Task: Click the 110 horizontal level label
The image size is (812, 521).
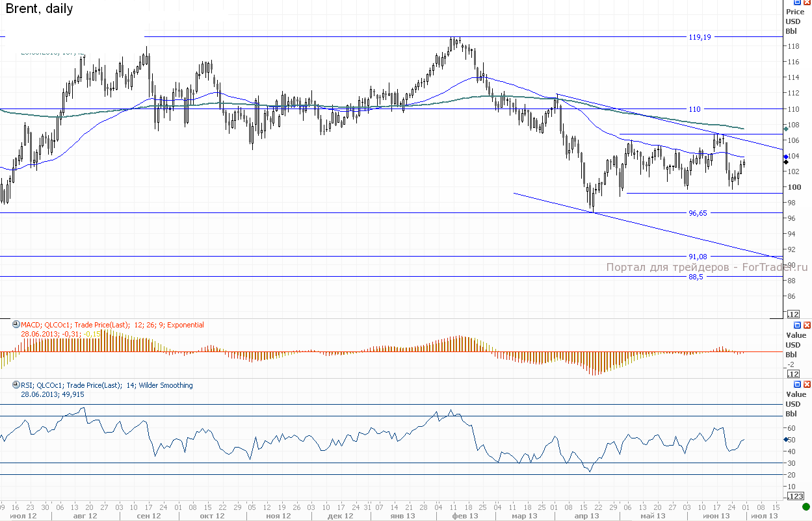Action: click(x=695, y=109)
